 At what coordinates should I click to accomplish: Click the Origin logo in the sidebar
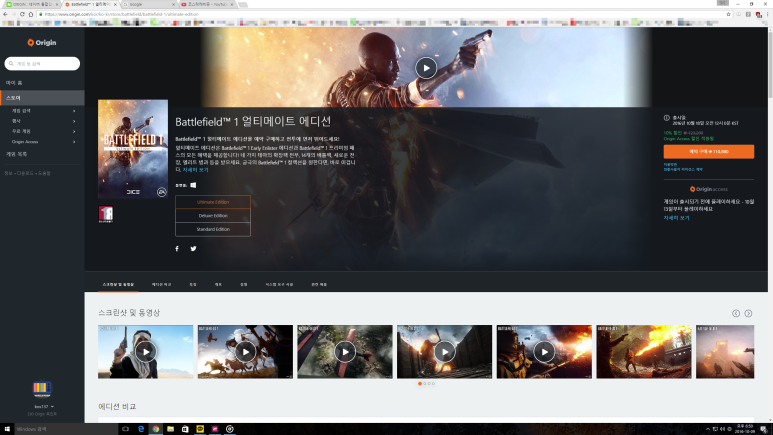click(42, 43)
